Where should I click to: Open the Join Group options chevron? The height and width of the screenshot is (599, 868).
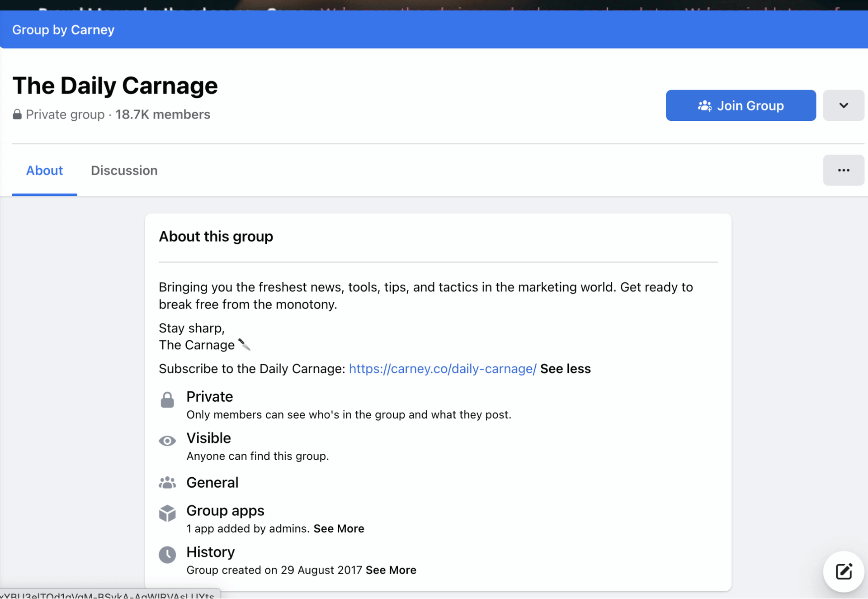coord(843,105)
